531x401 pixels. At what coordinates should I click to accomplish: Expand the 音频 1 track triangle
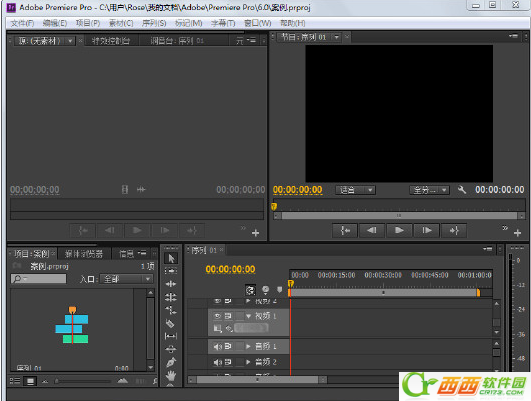point(248,346)
